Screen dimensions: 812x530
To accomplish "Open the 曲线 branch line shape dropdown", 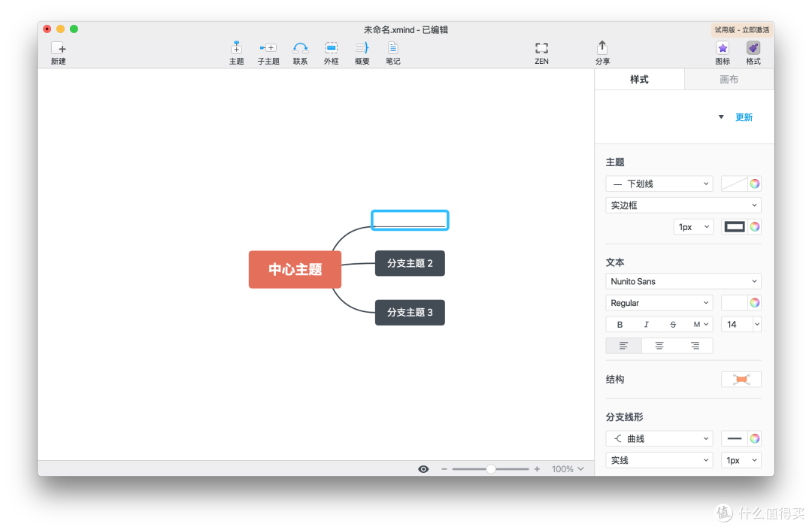I will tap(659, 439).
